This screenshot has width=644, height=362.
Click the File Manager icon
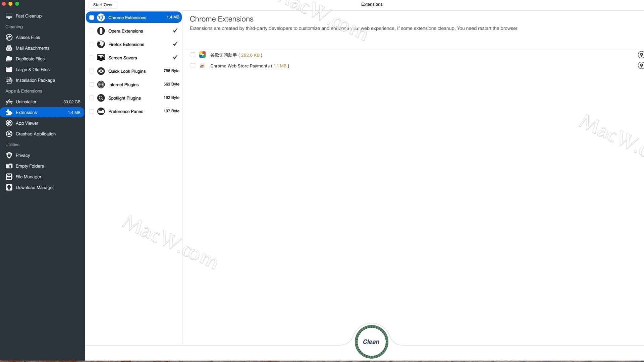pyautogui.click(x=9, y=177)
